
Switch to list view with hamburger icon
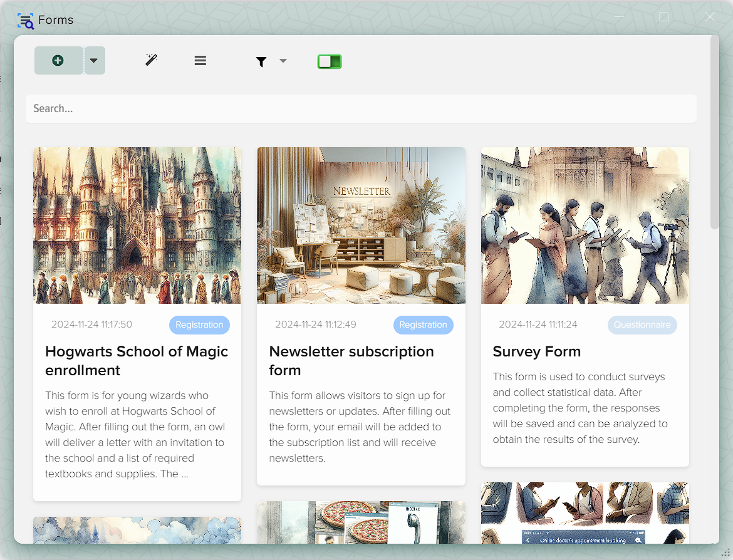tap(200, 60)
